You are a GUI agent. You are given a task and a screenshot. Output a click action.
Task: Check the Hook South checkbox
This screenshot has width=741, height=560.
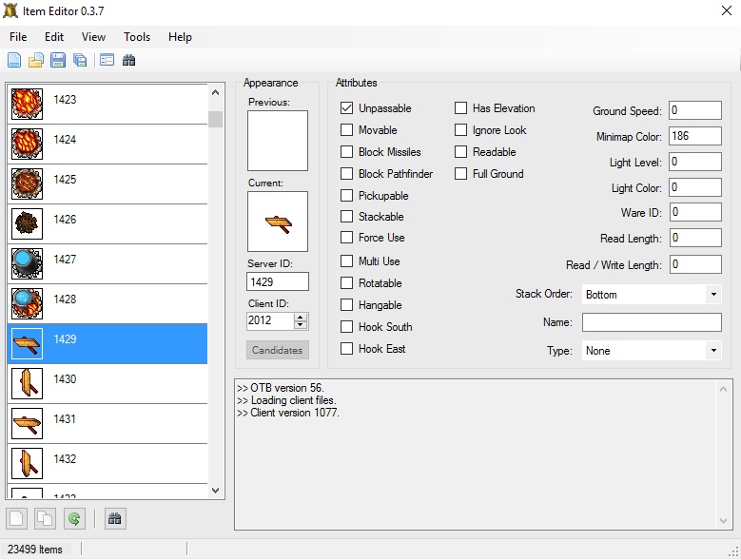pyautogui.click(x=346, y=327)
